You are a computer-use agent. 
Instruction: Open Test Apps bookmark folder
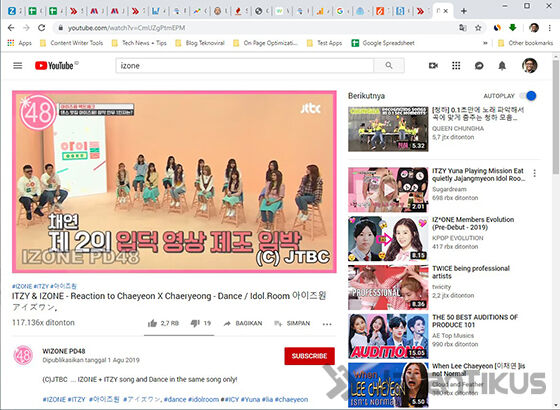coord(324,43)
